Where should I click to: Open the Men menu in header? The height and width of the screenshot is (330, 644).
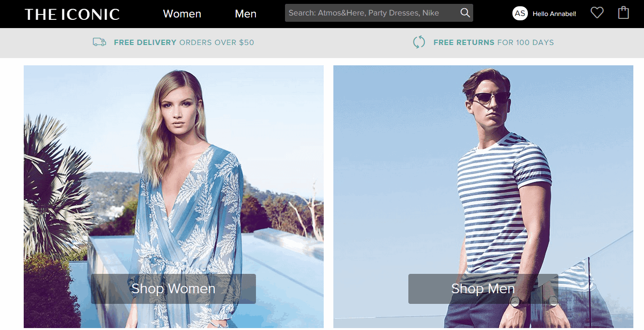tap(245, 14)
